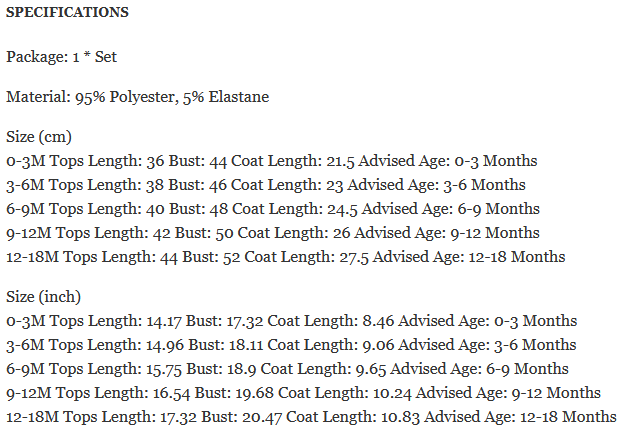Click the "Package: 1 * Set" line

[62, 57]
